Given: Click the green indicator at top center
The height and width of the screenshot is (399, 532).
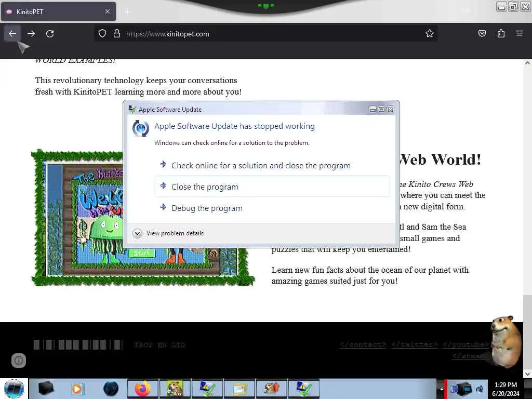Looking at the screenshot, I should (x=265, y=6).
